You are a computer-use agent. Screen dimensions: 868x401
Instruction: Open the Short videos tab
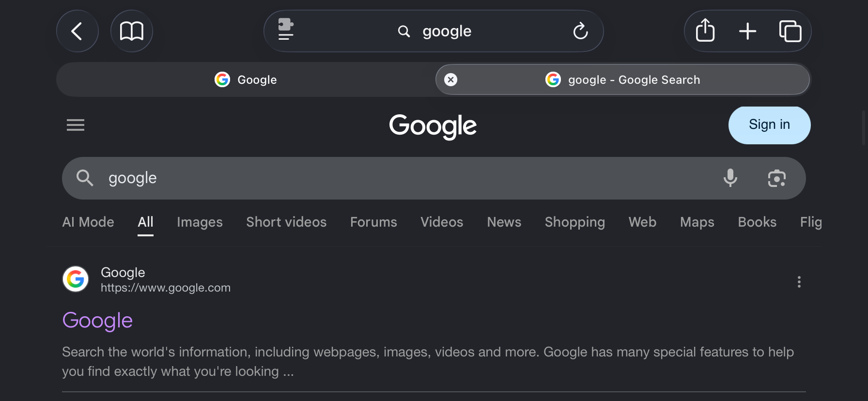pyautogui.click(x=286, y=222)
